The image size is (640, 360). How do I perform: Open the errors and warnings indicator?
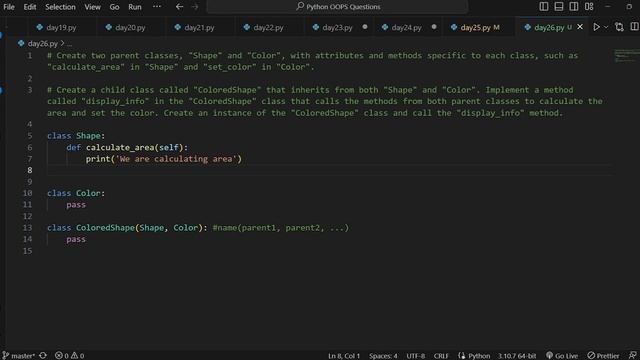click(x=69, y=356)
